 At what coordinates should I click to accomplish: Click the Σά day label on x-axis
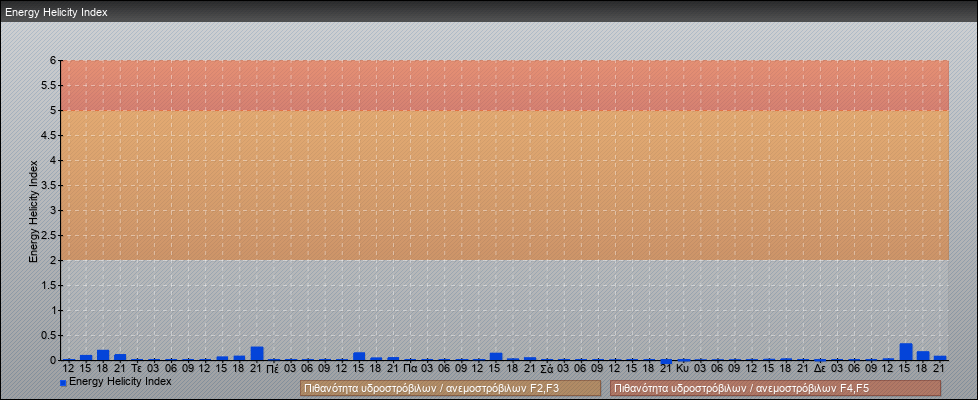tap(546, 369)
